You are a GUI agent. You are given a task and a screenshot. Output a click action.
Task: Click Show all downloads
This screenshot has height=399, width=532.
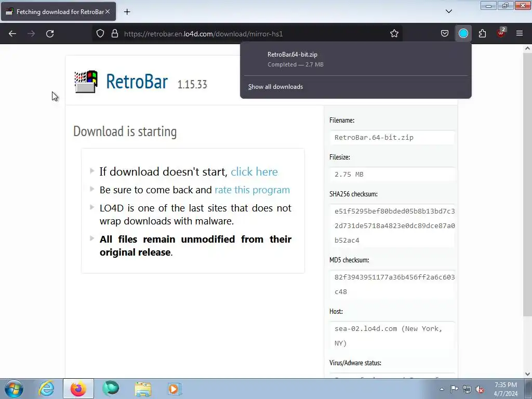point(275,87)
